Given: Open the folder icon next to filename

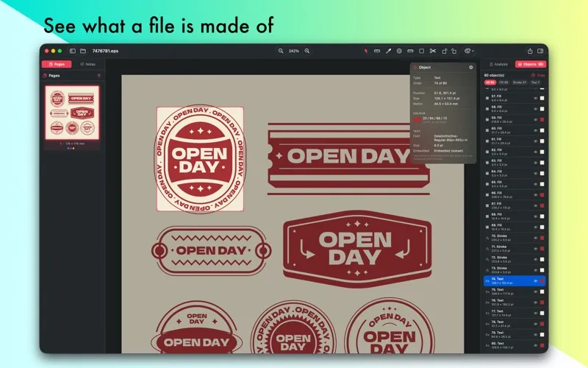Looking at the screenshot, I should click(83, 51).
